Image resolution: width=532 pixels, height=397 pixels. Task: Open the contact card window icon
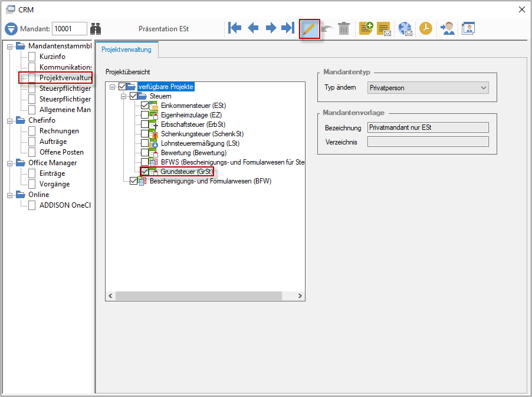tap(468, 28)
